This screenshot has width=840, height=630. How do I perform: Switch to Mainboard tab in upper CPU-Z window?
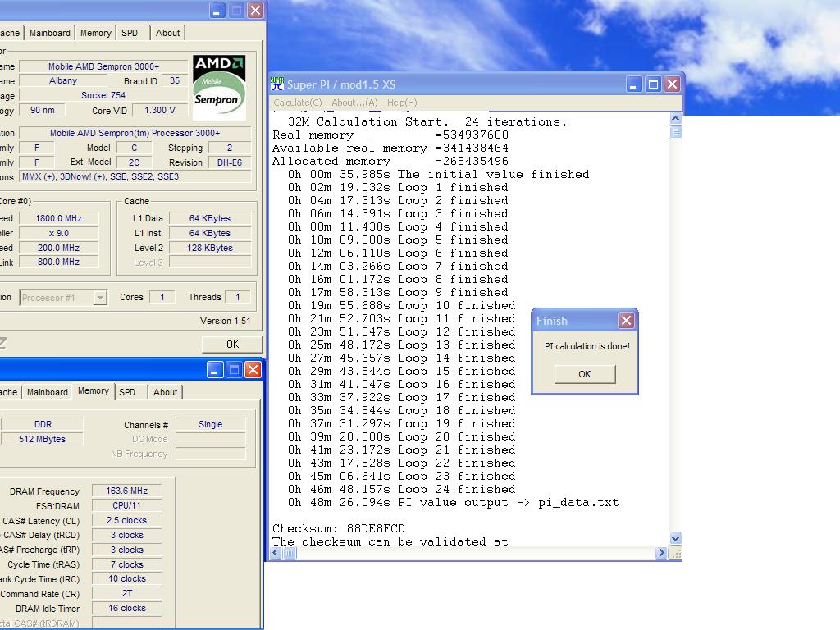[x=50, y=33]
